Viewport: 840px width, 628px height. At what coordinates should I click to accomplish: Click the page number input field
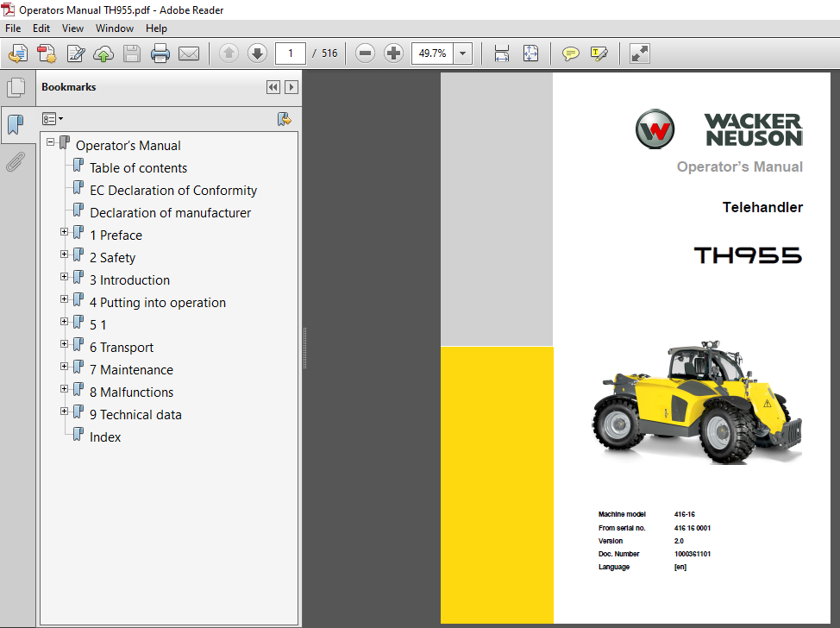[x=291, y=53]
